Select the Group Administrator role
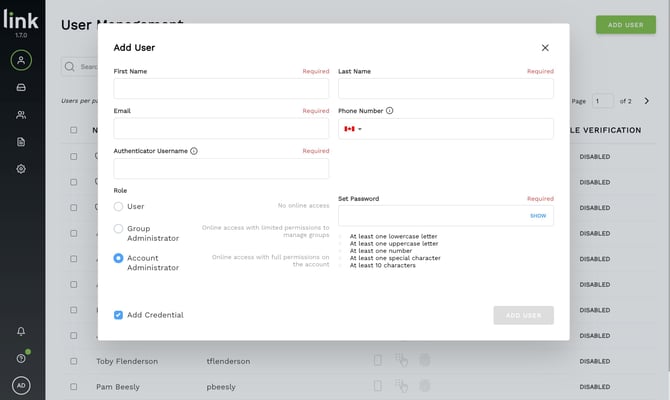The height and width of the screenshot is (400, 670). point(118,229)
